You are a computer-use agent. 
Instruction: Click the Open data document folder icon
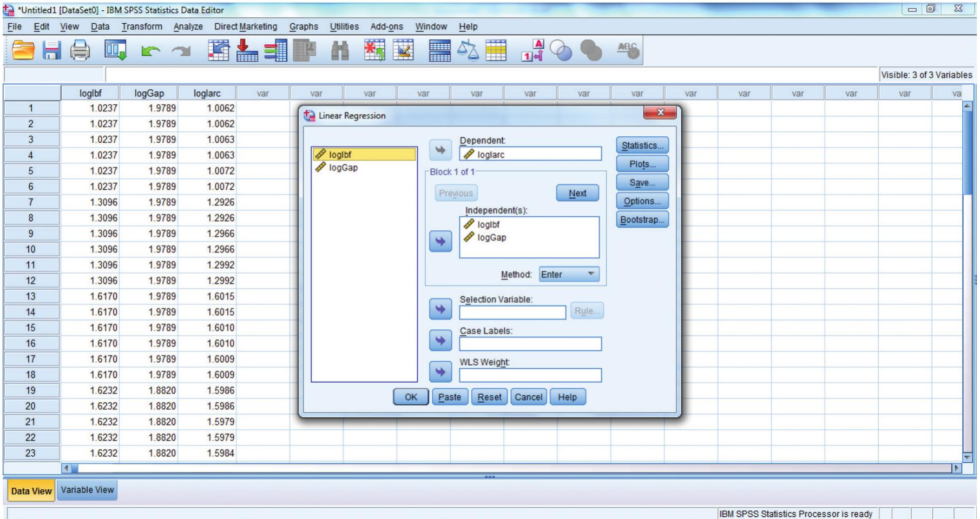tap(23, 51)
